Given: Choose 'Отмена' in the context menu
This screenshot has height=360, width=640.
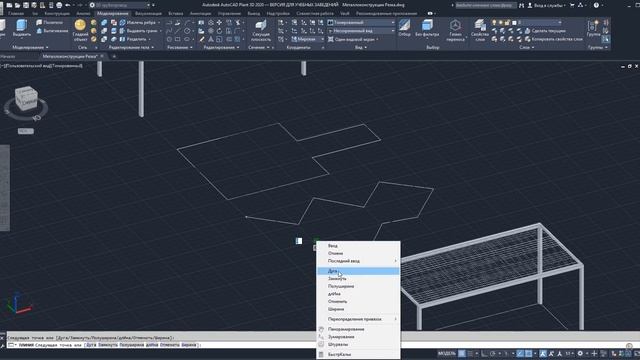Looking at the screenshot, I should pyautogui.click(x=358, y=253).
